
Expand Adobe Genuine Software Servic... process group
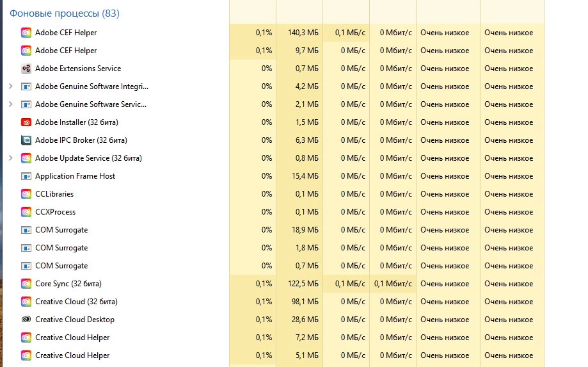pos(11,104)
